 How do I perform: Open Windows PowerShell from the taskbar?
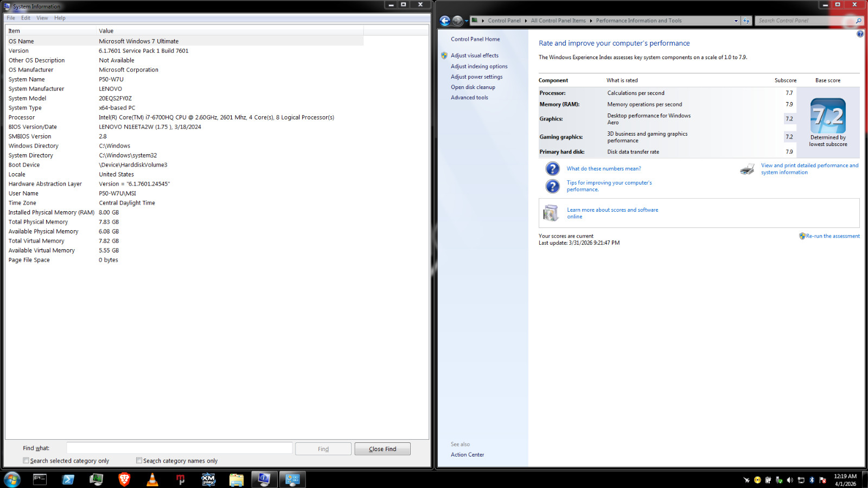point(68,479)
